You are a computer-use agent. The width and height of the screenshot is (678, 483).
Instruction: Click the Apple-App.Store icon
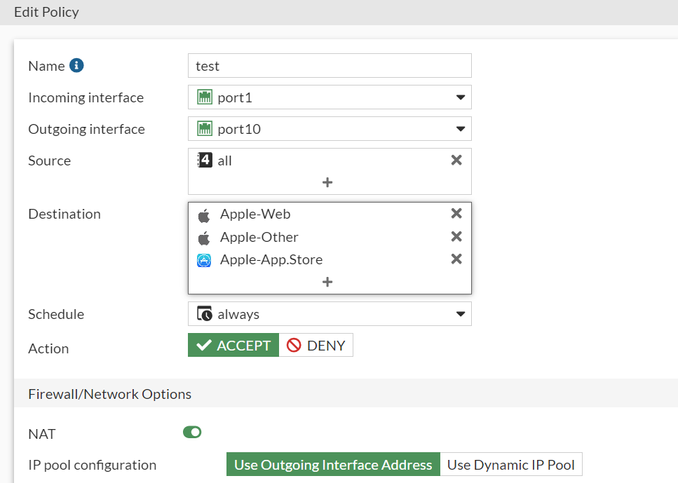click(204, 260)
